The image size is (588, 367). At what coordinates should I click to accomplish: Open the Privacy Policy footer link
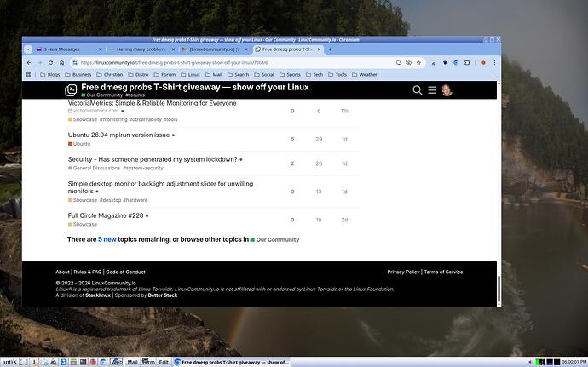403,272
